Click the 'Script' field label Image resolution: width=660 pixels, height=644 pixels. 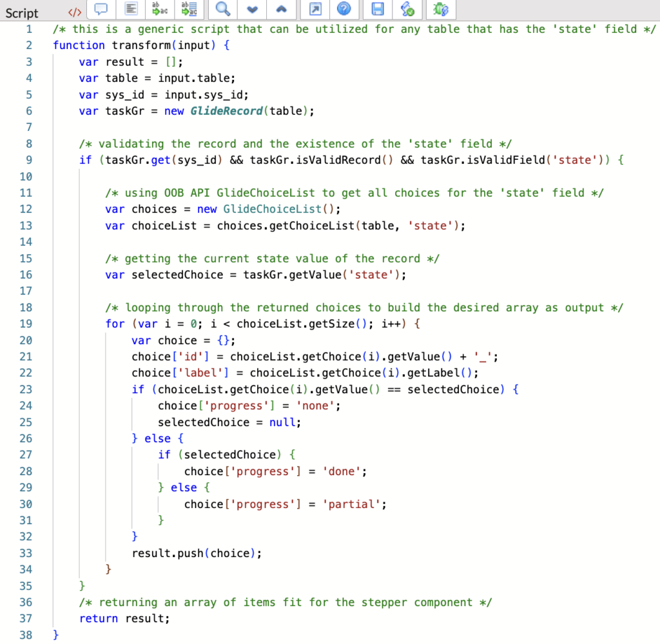(22, 13)
